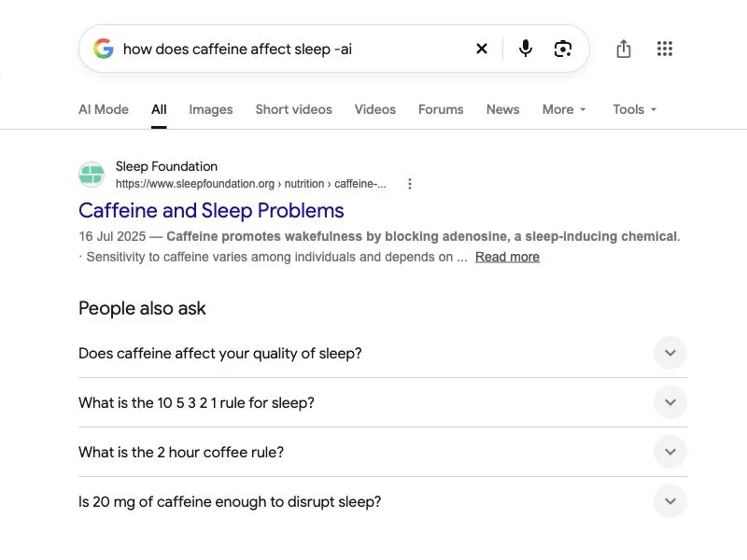
Task: Click the Sleep Foundation favicon
Action: [x=92, y=175]
